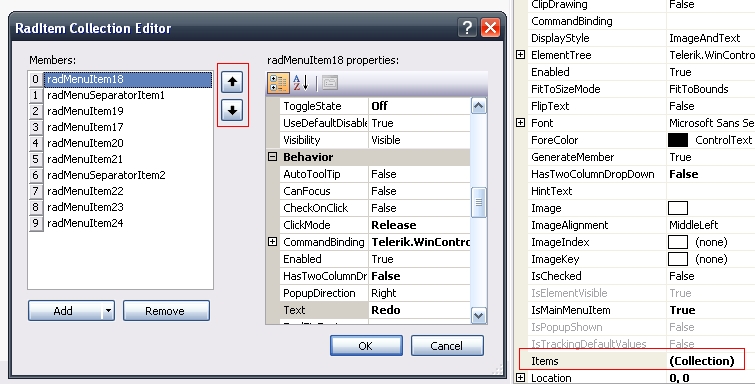Click the ImageIndex (none) swatch
This screenshot has height=384, width=755.
(678, 242)
